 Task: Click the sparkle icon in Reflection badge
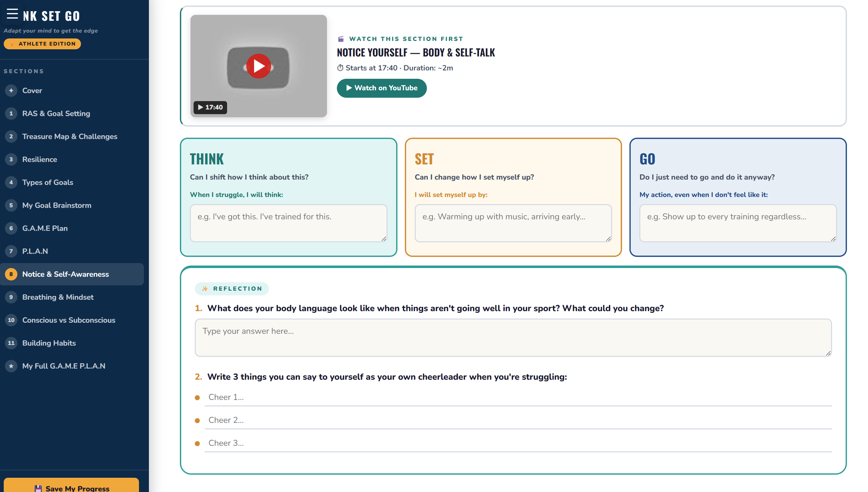(205, 289)
